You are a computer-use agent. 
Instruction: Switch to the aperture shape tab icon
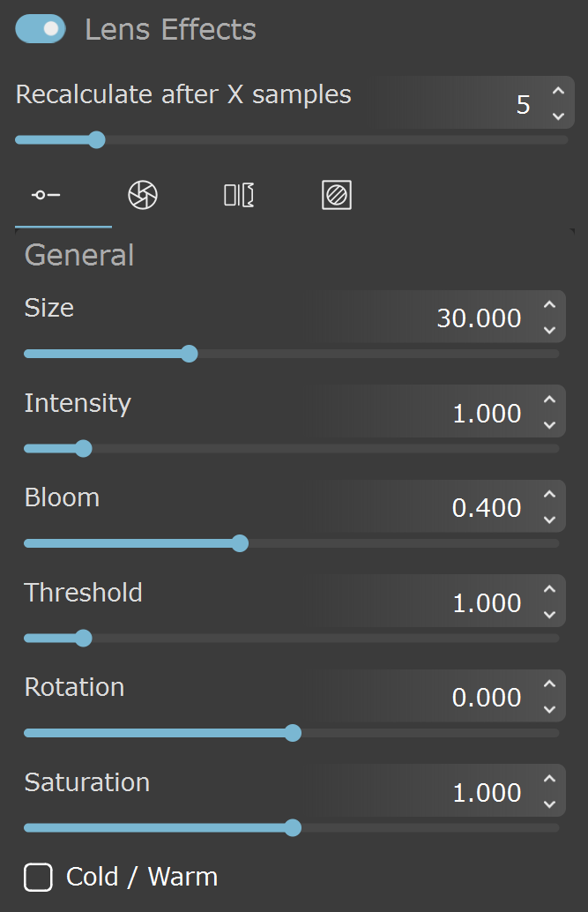143,195
